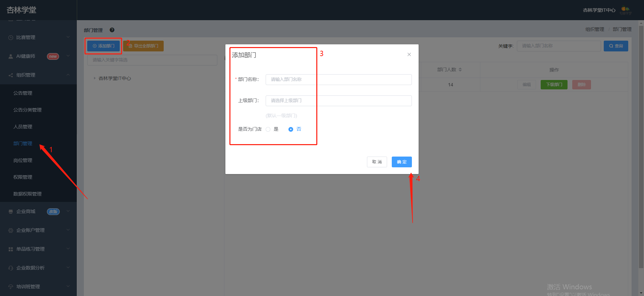The height and width of the screenshot is (296, 644).
Task: Click the 企业商城 sidebar icon
Action: [x=11, y=211]
